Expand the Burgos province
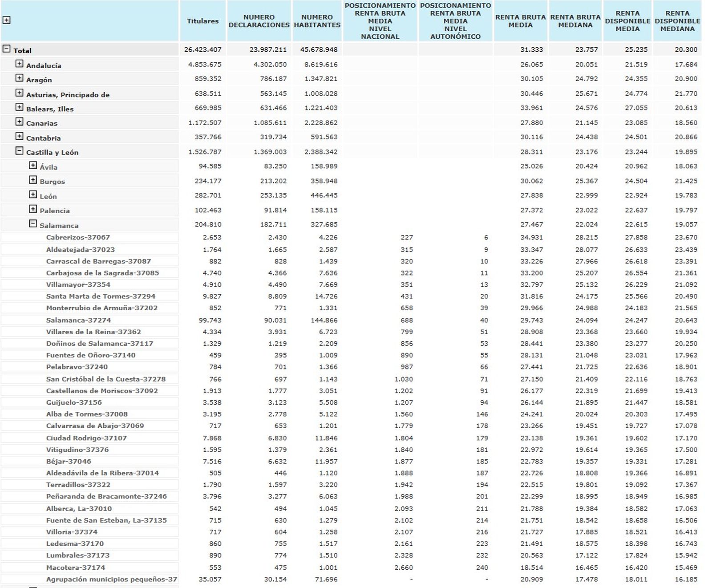712x588 pixels. (x=33, y=180)
